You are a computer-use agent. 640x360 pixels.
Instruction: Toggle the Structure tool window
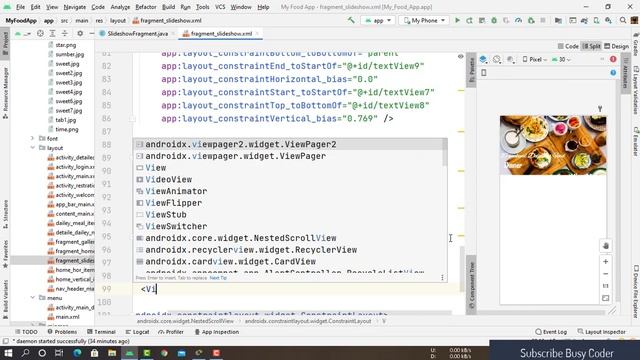click(x=5, y=214)
